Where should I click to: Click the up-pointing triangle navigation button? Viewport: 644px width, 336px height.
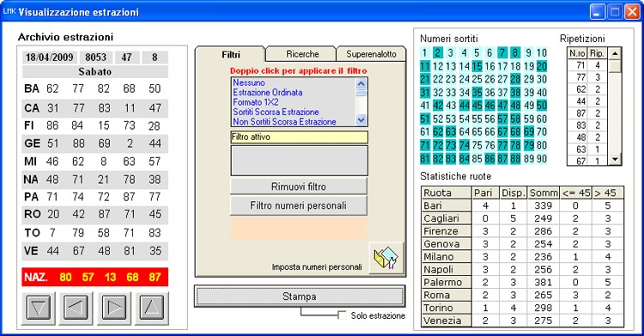pyautogui.click(x=152, y=307)
